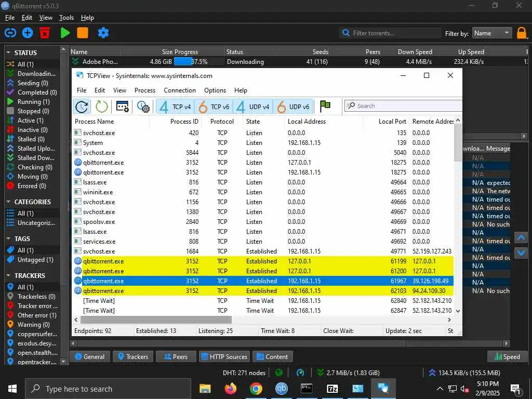Open qBittorrent Preferences gear icon
The image size is (532, 399).
click(x=103, y=33)
